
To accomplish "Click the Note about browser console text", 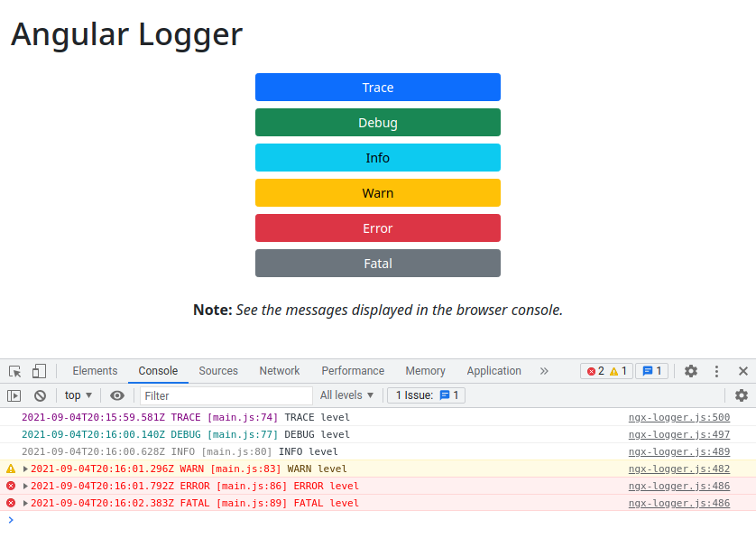I will click(x=378, y=310).
